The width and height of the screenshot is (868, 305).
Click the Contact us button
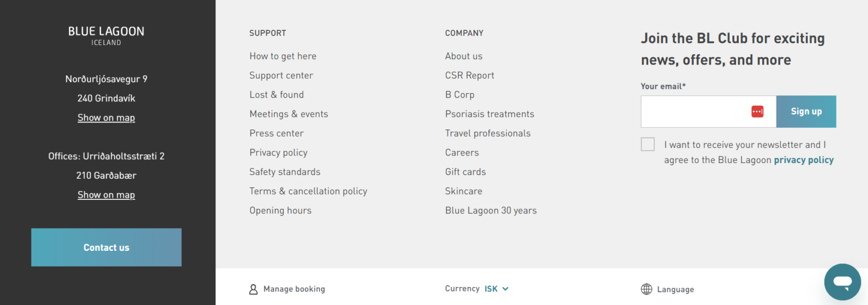(x=106, y=248)
